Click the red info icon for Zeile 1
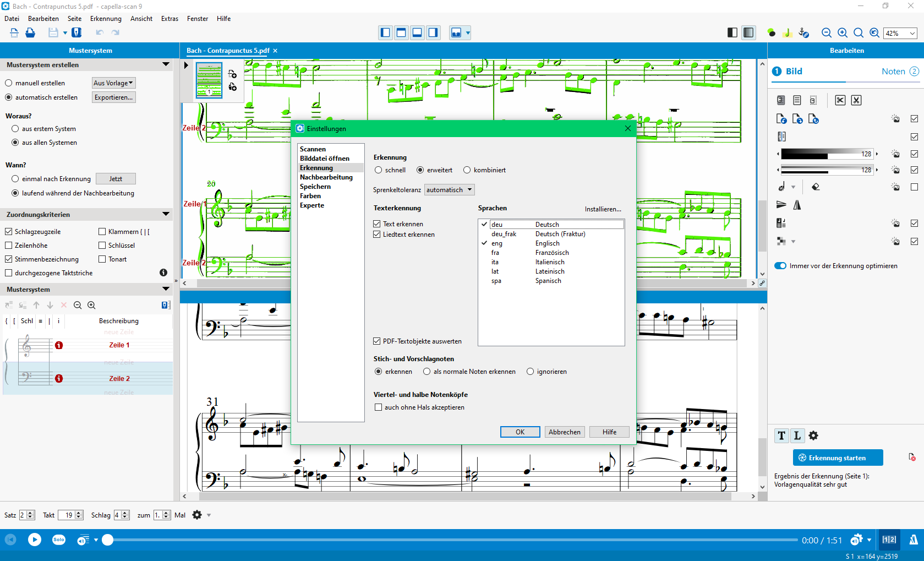The width and height of the screenshot is (924, 561). [59, 345]
